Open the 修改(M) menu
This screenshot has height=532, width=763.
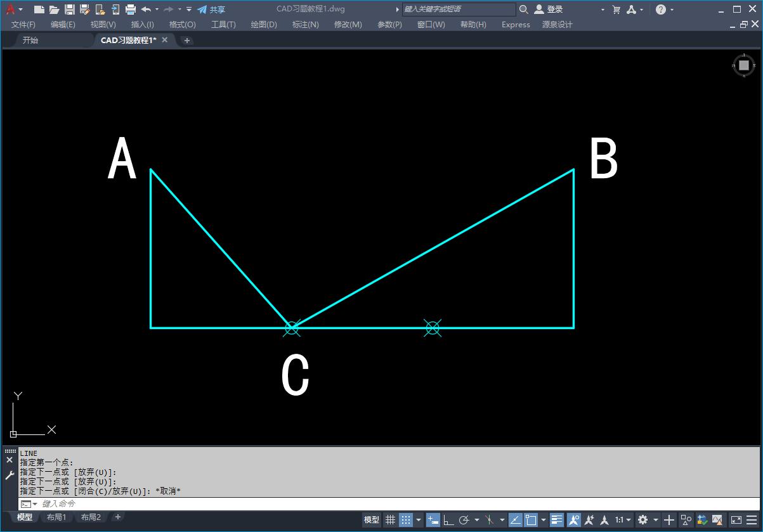click(347, 25)
